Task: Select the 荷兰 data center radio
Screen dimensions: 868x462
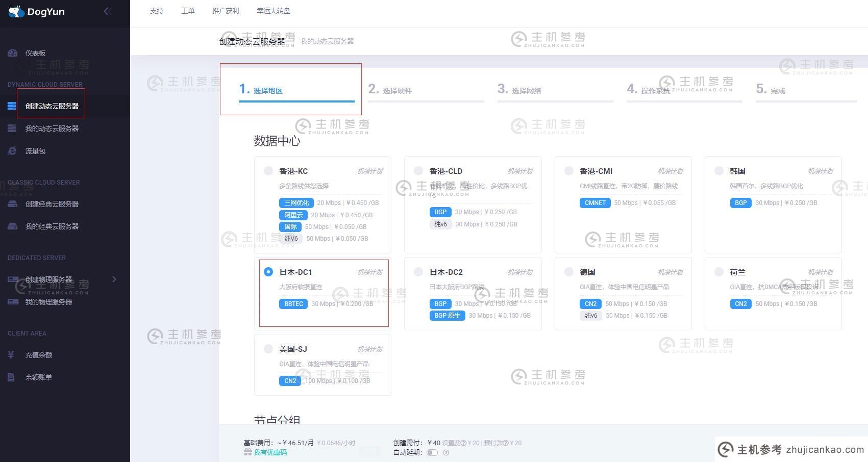Action: (x=719, y=272)
